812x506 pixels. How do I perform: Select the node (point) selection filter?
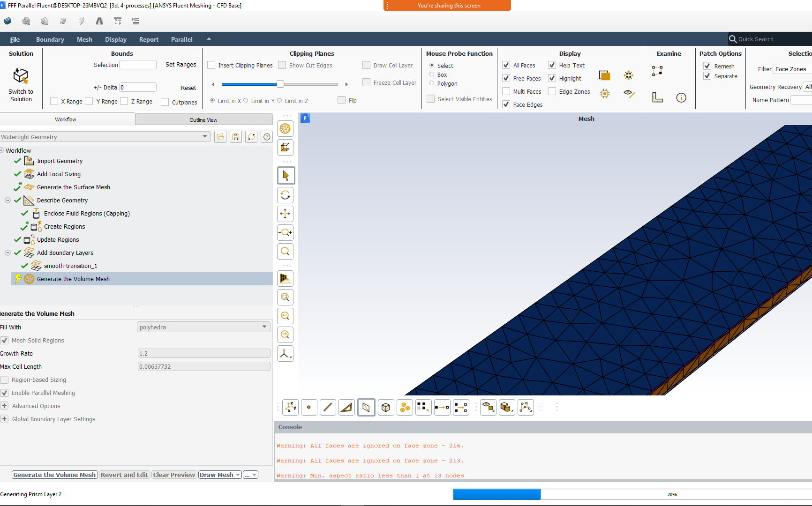[309, 407]
